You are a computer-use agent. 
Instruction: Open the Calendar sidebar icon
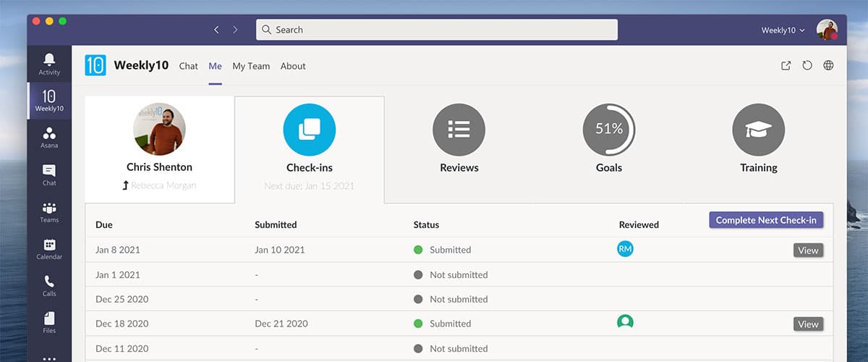tap(49, 248)
